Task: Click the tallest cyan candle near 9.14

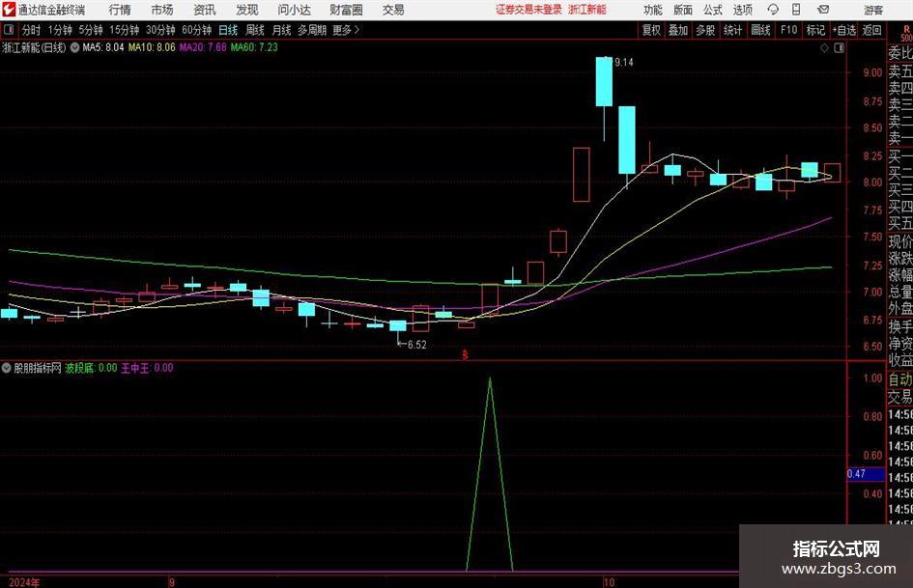Action: [604, 81]
